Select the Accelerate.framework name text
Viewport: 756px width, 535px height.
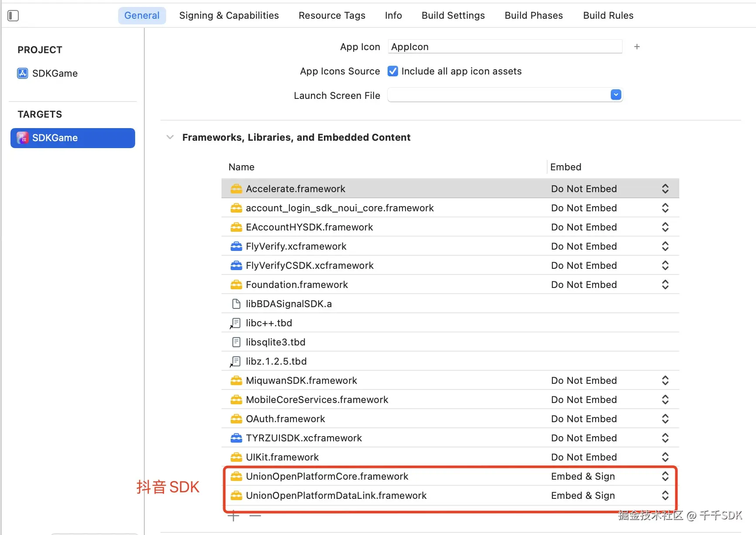pos(296,189)
